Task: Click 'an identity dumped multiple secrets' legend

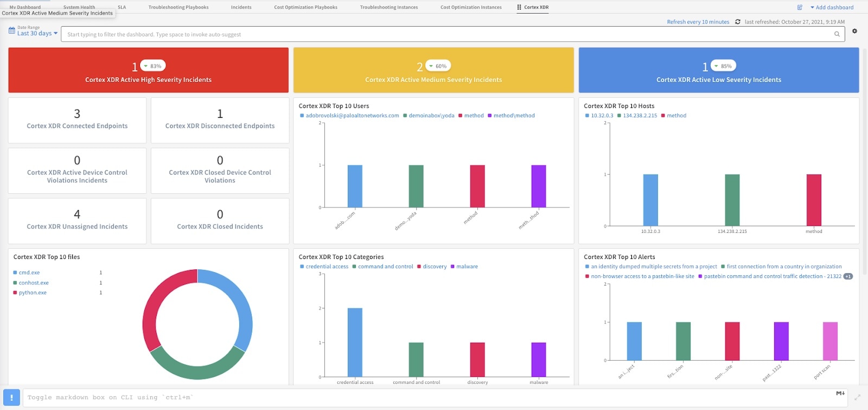Action: point(651,266)
